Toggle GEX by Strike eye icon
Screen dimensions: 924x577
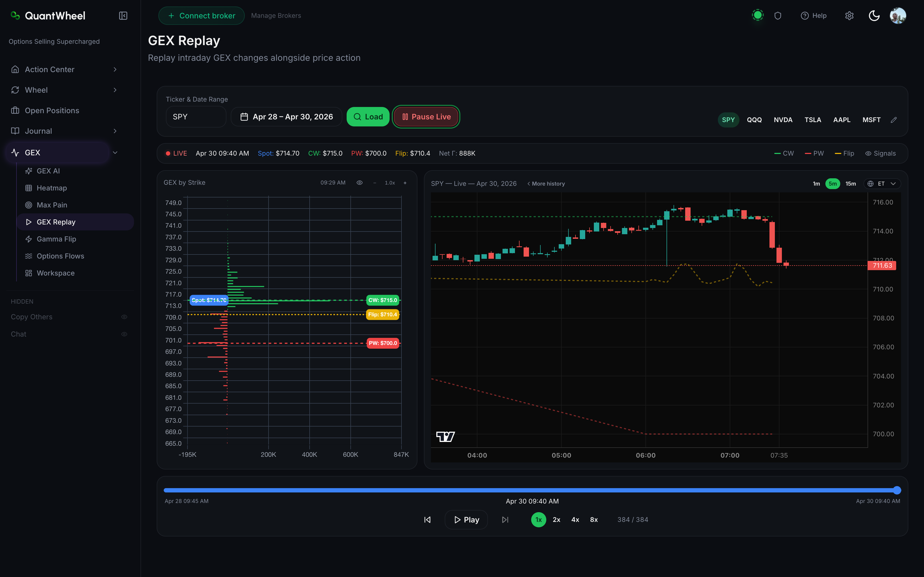click(x=360, y=183)
